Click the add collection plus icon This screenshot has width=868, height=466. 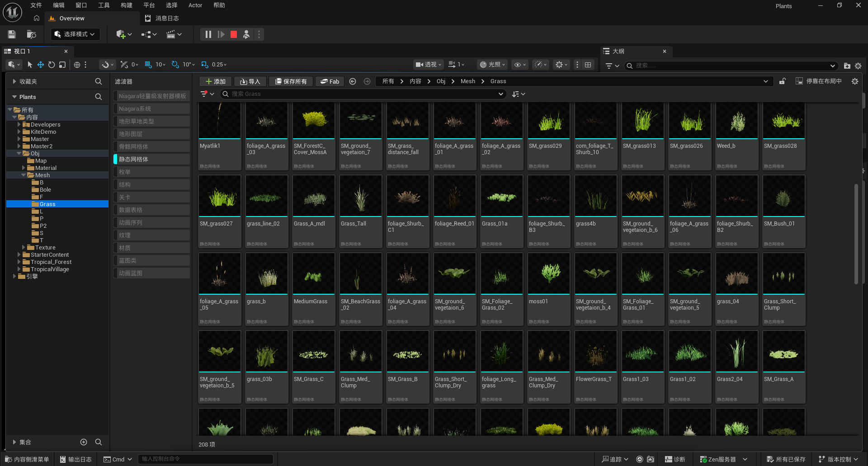click(84, 442)
